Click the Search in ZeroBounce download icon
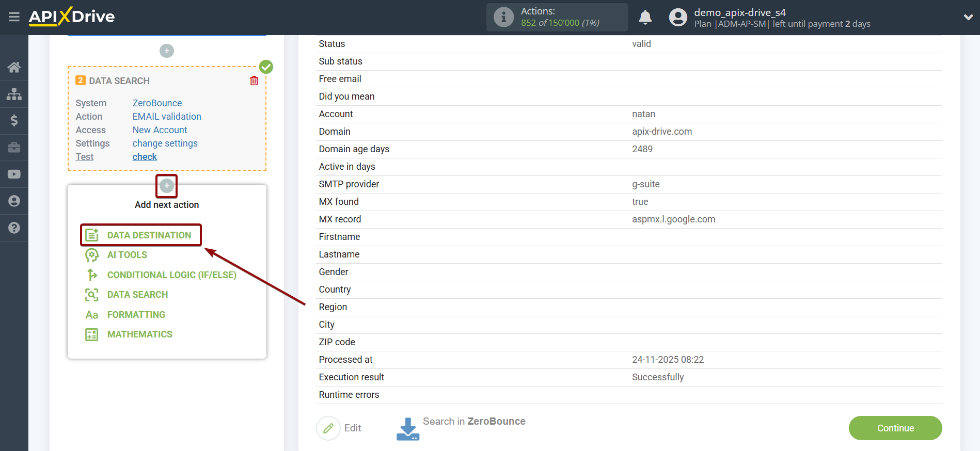The height and width of the screenshot is (451, 980). (x=408, y=429)
